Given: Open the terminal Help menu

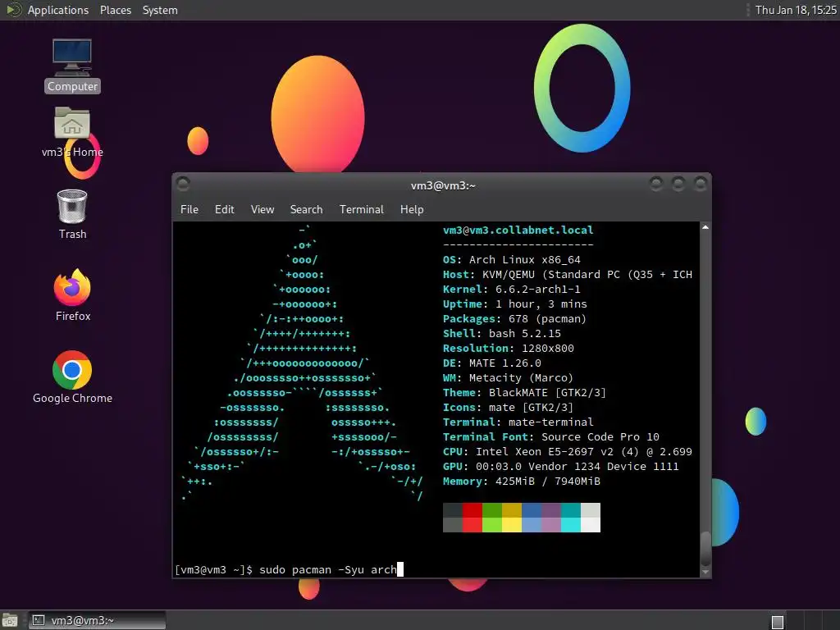Looking at the screenshot, I should click(412, 209).
